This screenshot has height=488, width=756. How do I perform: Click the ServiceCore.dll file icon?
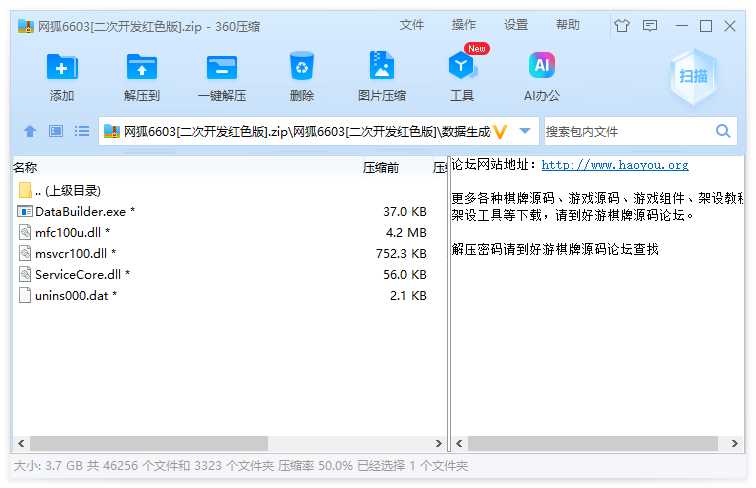(x=25, y=274)
